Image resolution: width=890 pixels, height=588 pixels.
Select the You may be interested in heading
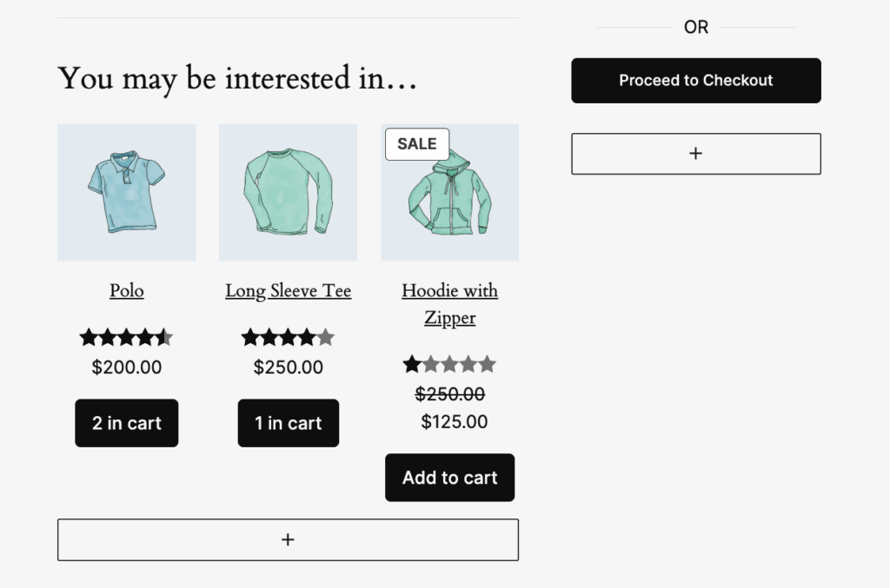237,78
